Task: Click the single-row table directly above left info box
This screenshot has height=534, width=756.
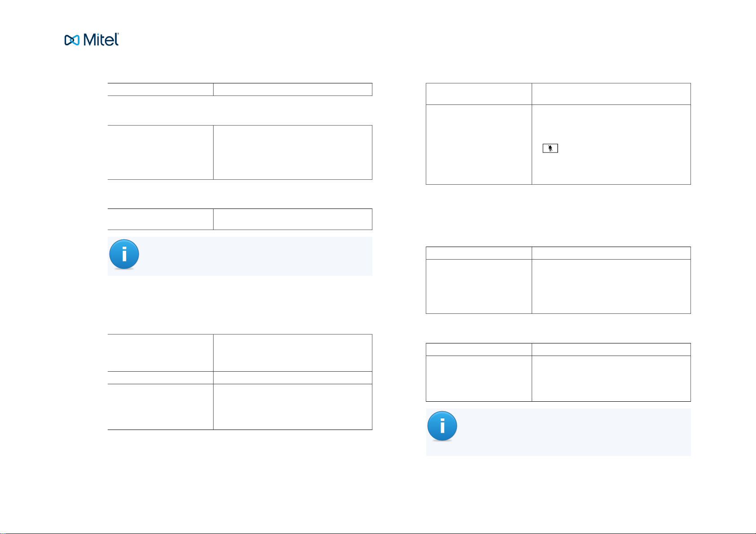Action: click(240, 219)
